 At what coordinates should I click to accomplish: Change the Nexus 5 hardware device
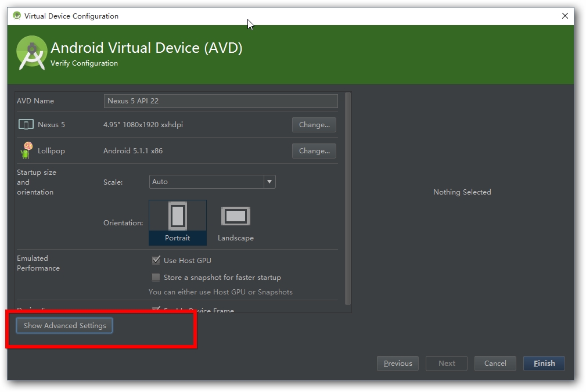pos(314,125)
